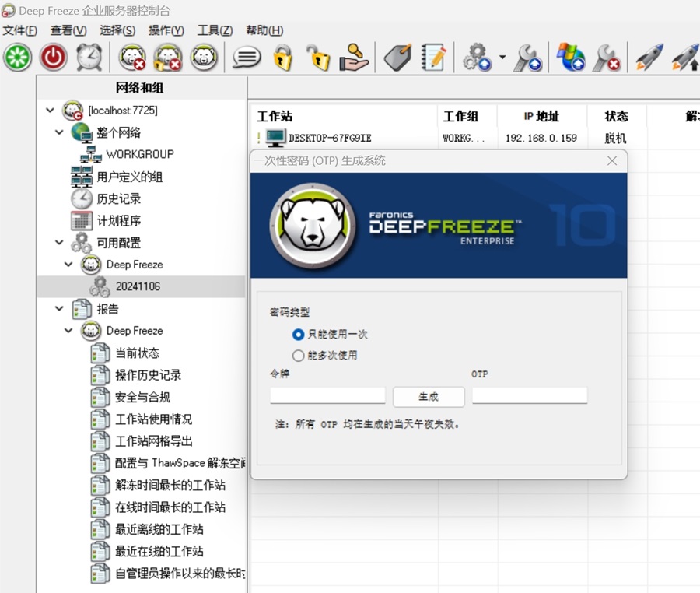Click the tag label toolbar icon

(x=397, y=58)
